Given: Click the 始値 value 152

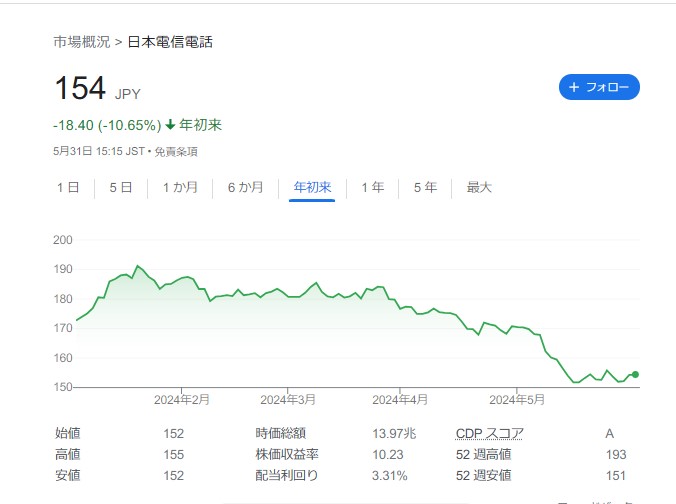Looking at the screenshot, I should 174,433.
